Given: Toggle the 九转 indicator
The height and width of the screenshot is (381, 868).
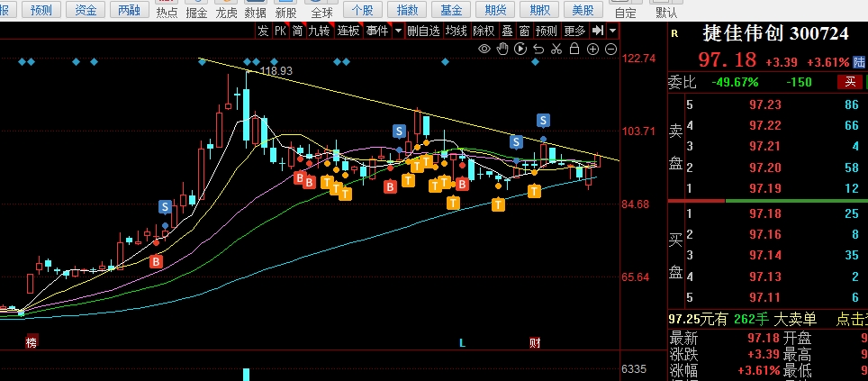Looking at the screenshot, I should 319,31.
